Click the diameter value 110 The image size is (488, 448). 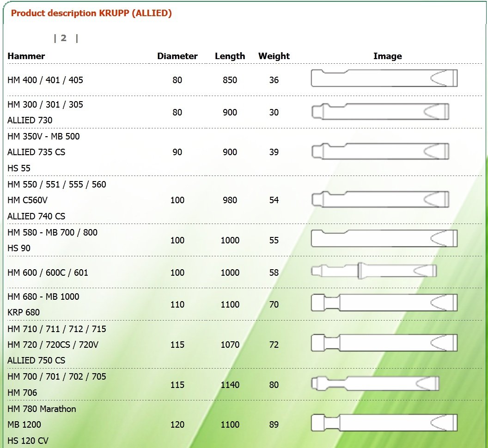tap(177, 304)
